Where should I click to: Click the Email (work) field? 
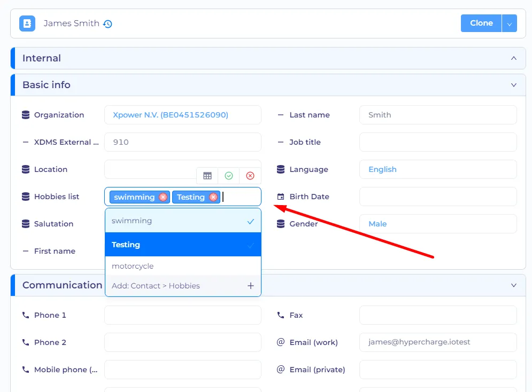tap(438, 342)
